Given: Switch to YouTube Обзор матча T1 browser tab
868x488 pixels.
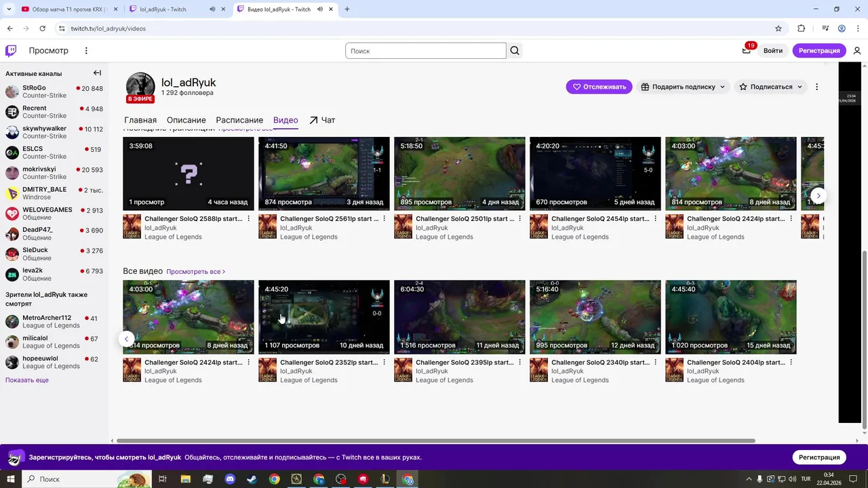Looking at the screenshot, I should point(68,9).
